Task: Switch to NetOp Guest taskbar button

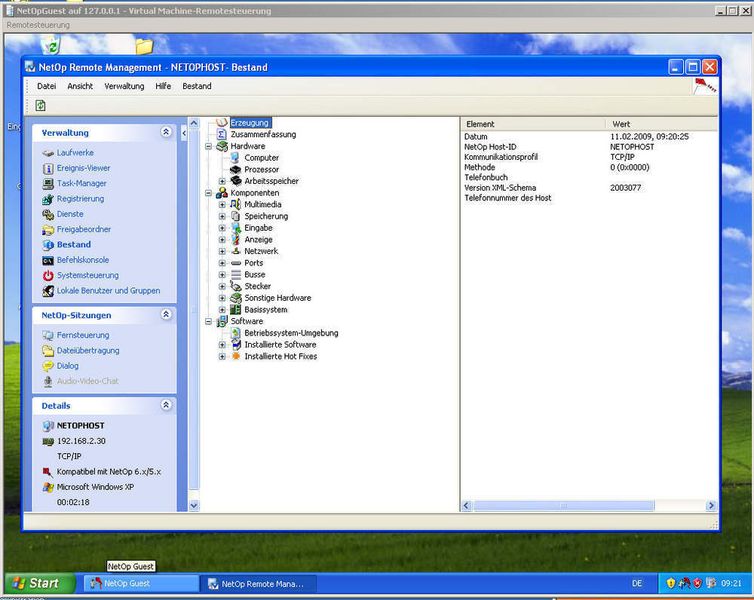Action: [x=141, y=584]
